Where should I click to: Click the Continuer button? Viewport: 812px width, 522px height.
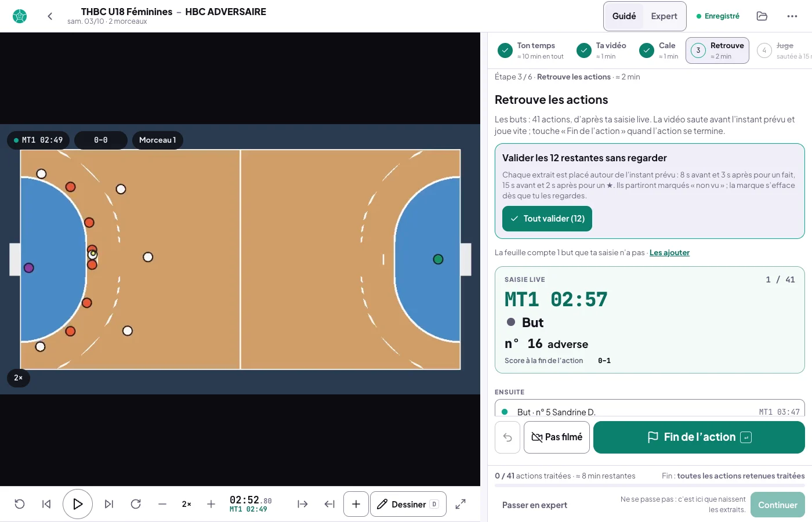777,505
